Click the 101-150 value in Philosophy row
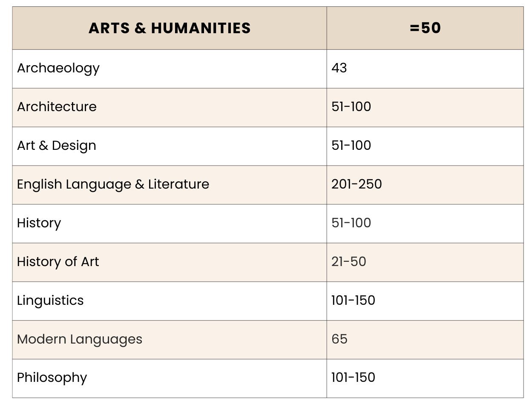The width and height of the screenshot is (532, 404). coord(353,378)
